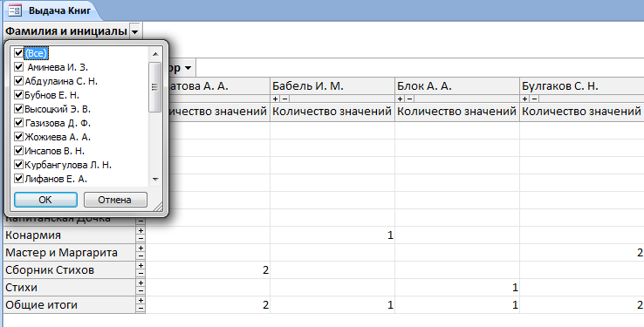
Task: Click value 2 in Сборник Стихов row
Action: coord(266,270)
